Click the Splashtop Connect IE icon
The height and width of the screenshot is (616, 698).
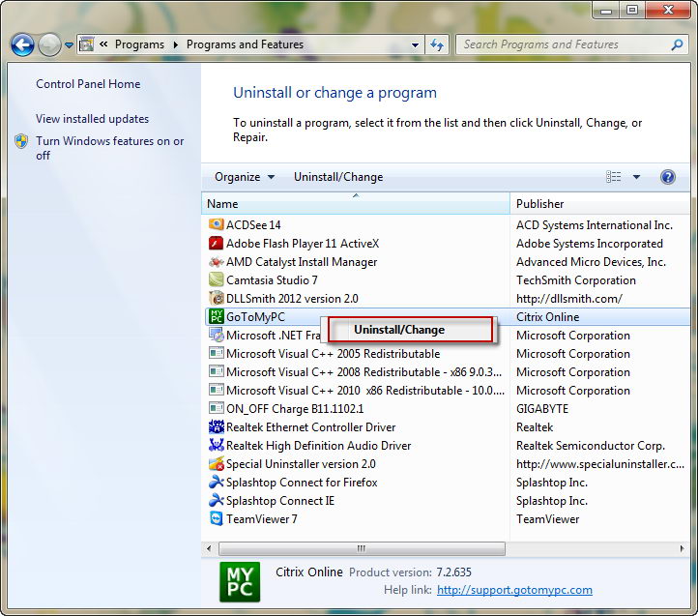[217, 500]
